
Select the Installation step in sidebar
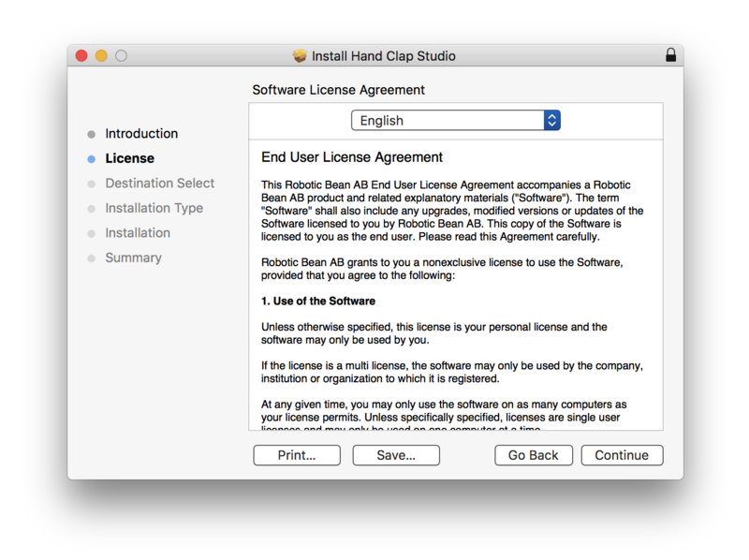[138, 232]
